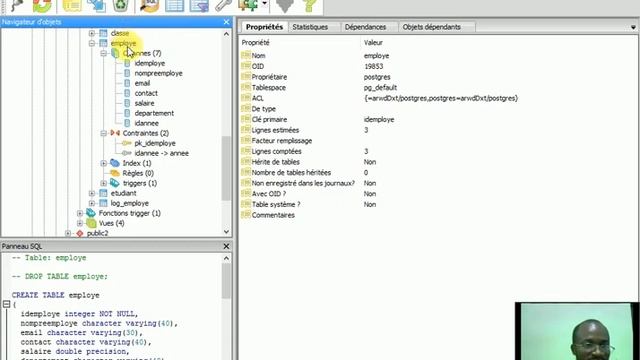Open the tab list dropdown arrow
This screenshot has height=360, width=640.
point(633,27)
